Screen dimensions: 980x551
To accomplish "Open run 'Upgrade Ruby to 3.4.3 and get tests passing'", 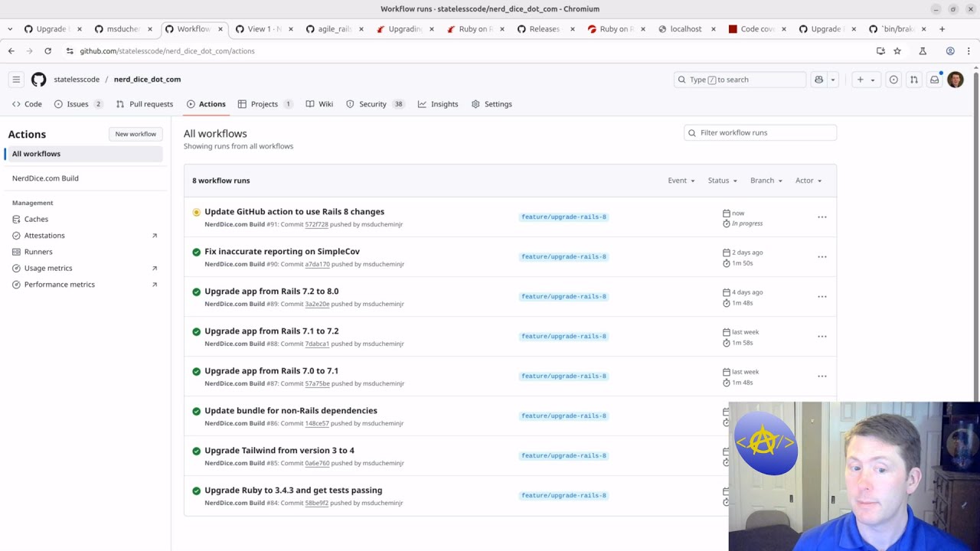I will (293, 491).
